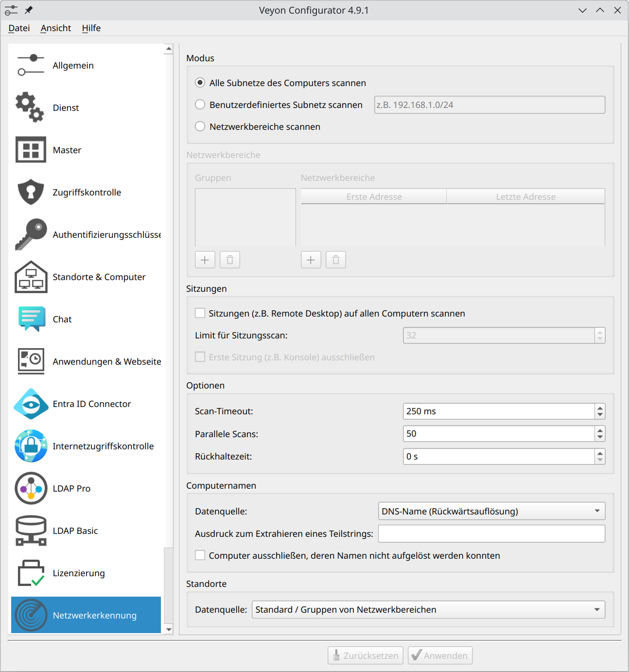The height and width of the screenshot is (672, 629).
Task: Click the window menu arrow beside the pin icon
Action: (x=11, y=10)
